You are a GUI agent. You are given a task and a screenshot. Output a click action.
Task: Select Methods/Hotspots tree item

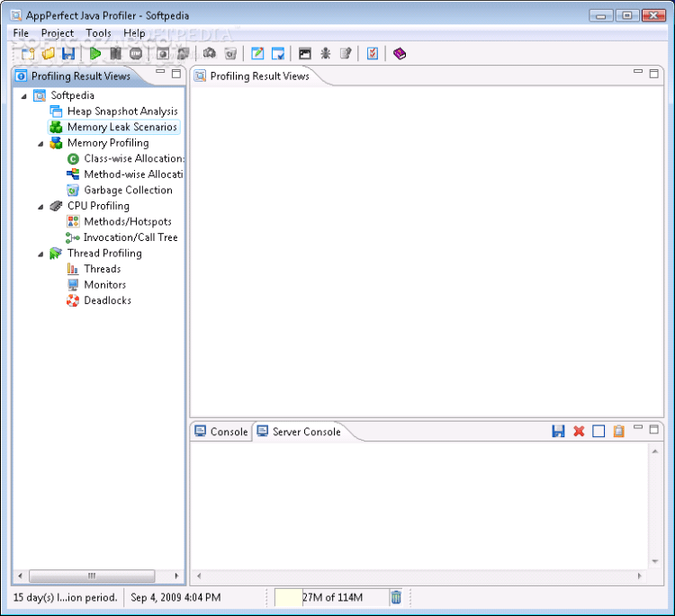click(119, 221)
